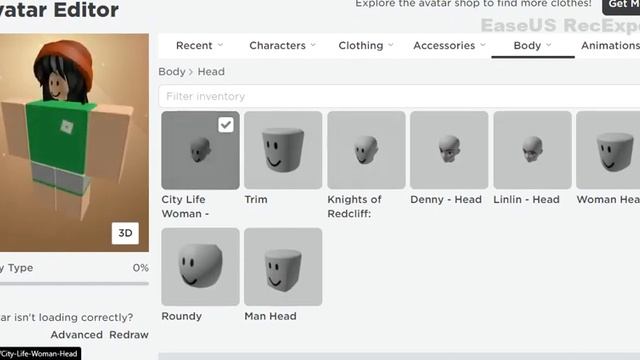
Task: Expand the Accessories dropdown tab
Action: (449, 45)
